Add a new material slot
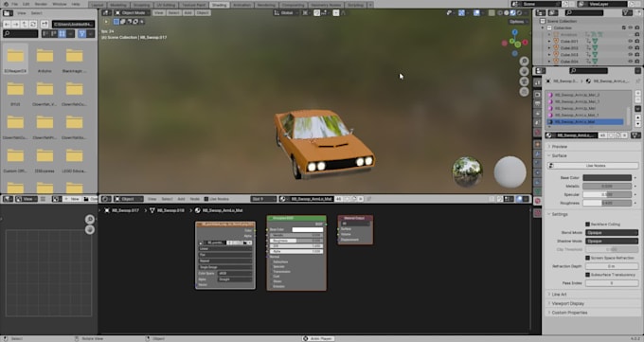 (x=637, y=93)
